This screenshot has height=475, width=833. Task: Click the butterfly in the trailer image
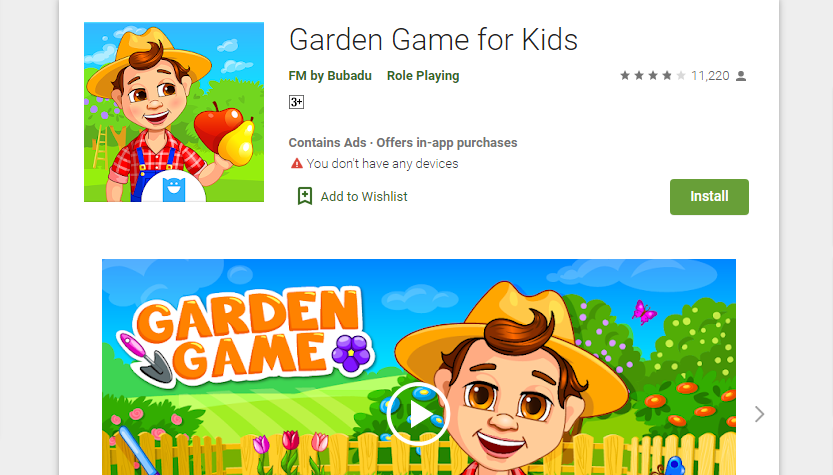(x=644, y=312)
